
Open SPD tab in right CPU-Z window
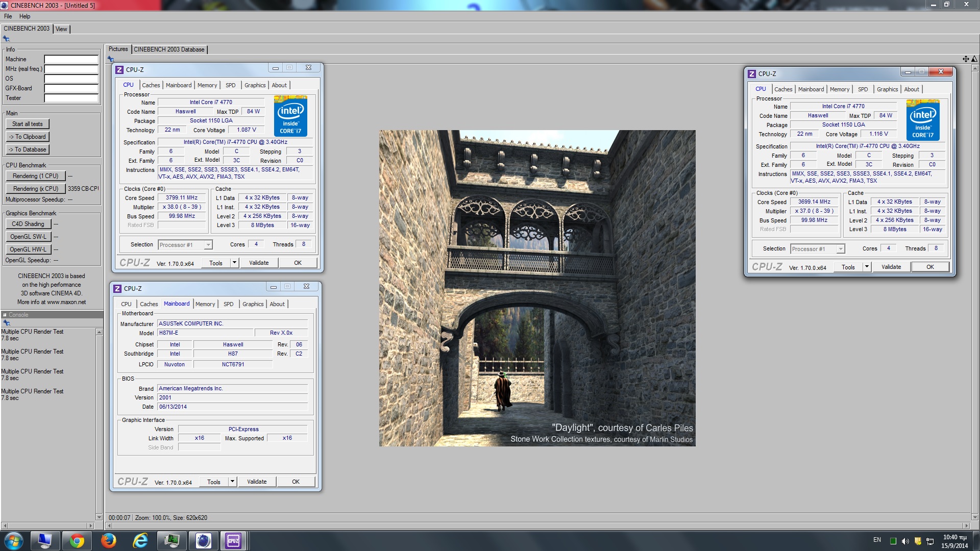[x=863, y=89]
